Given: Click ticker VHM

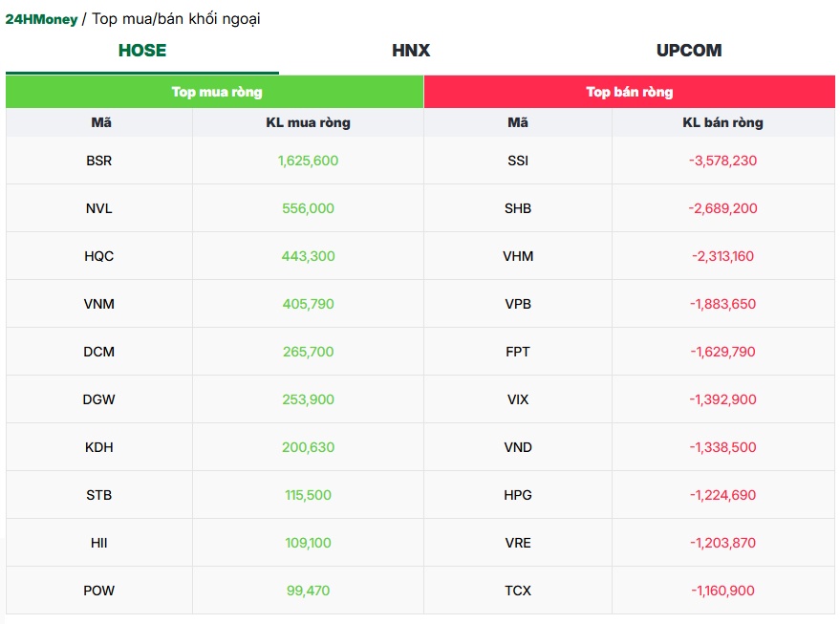Looking at the screenshot, I should (518, 256).
